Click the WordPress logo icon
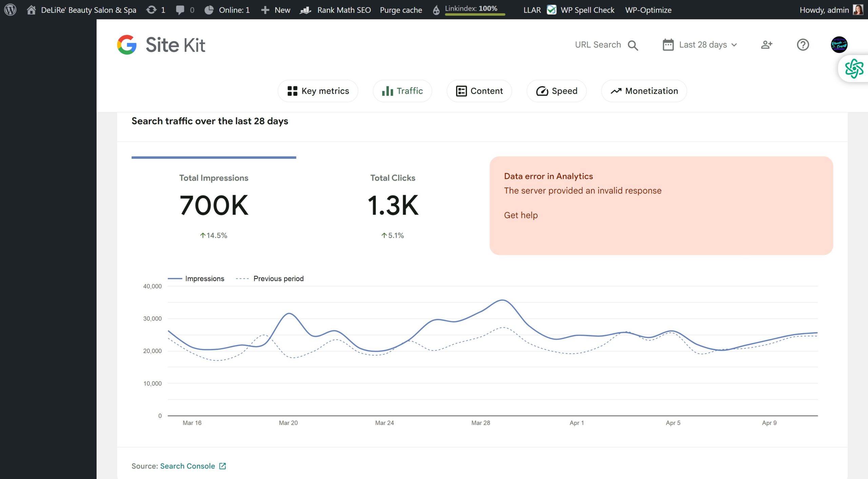This screenshot has height=479, width=868. [x=10, y=9]
